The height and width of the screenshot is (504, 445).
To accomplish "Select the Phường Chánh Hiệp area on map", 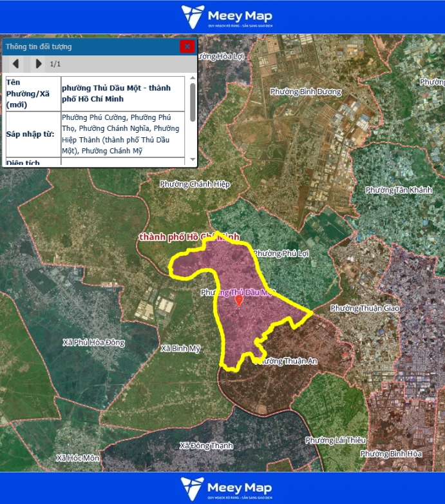I will click(x=194, y=184).
